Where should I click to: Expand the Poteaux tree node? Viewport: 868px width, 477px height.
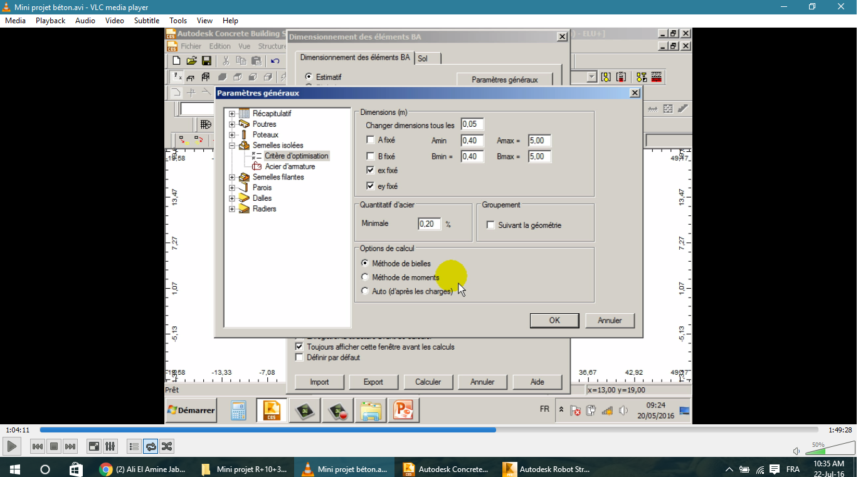coord(232,135)
